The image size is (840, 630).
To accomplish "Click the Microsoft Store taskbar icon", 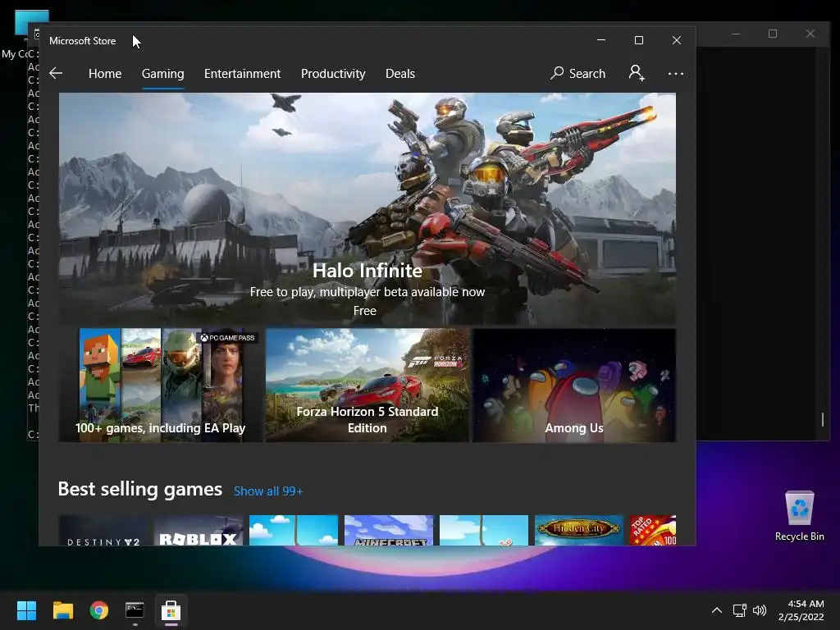I will (x=171, y=610).
